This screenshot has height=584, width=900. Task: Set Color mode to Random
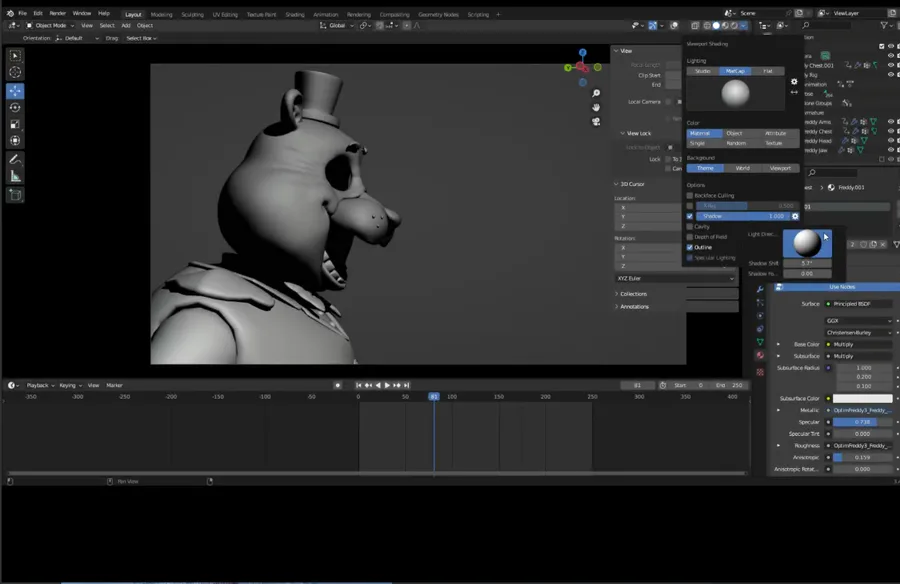(x=736, y=144)
